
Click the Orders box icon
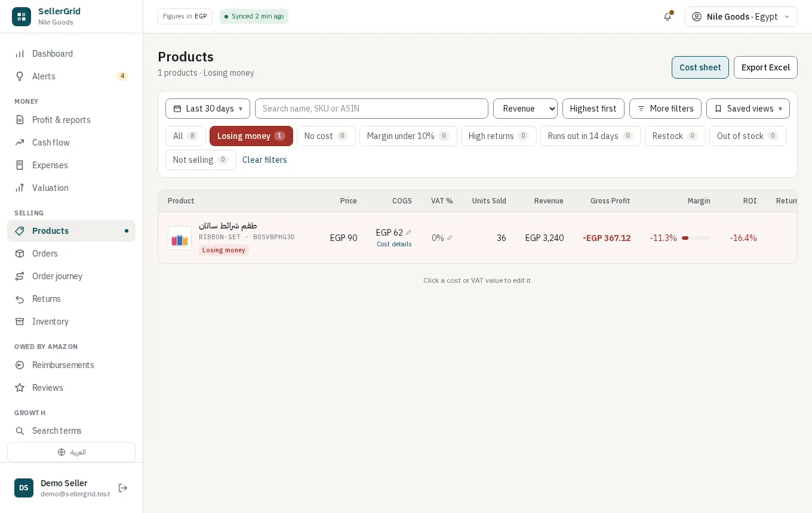pos(20,254)
